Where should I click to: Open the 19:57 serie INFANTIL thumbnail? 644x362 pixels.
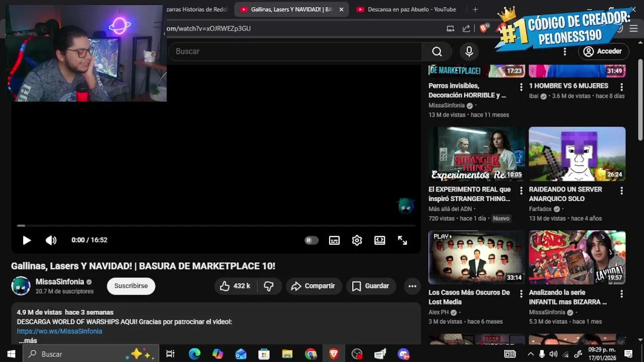(577, 257)
